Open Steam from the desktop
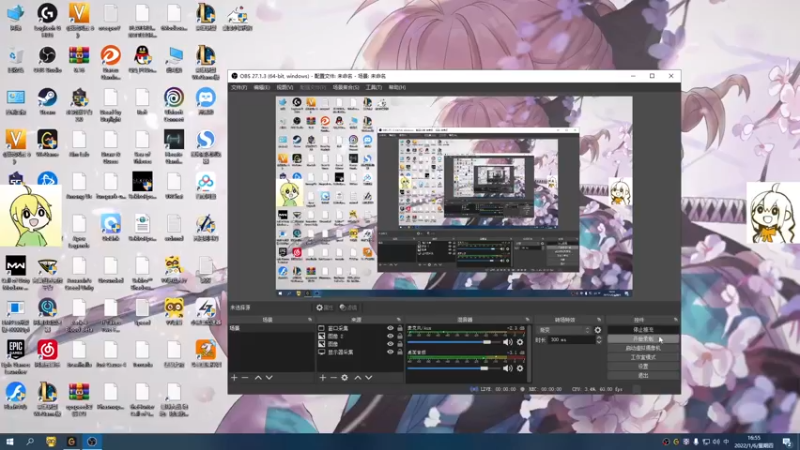 (x=47, y=101)
